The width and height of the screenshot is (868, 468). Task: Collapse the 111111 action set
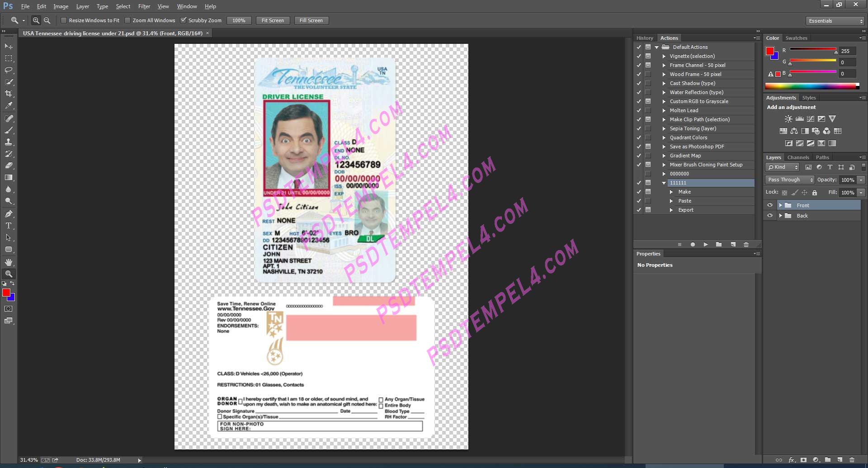coord(664,183)
